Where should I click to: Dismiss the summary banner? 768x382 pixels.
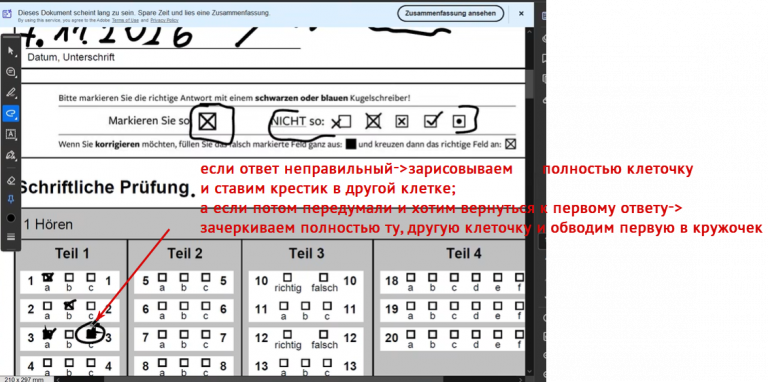click(x=522, y=14)
